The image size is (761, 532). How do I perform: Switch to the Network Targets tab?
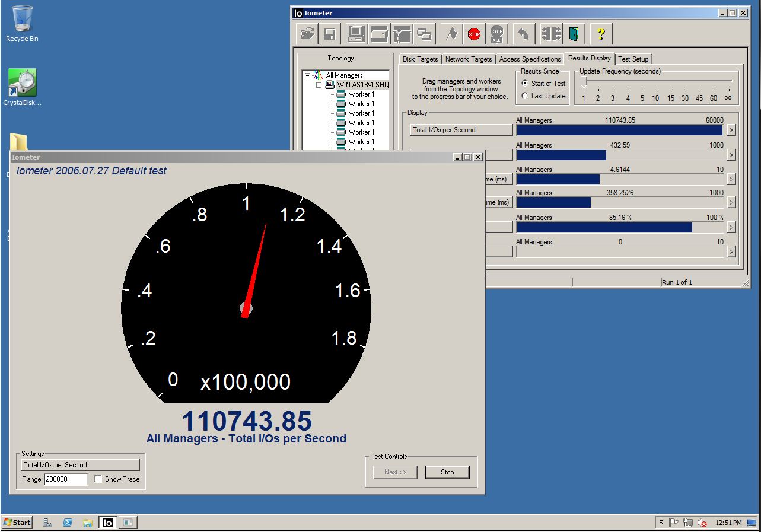[x=469, y=59]
